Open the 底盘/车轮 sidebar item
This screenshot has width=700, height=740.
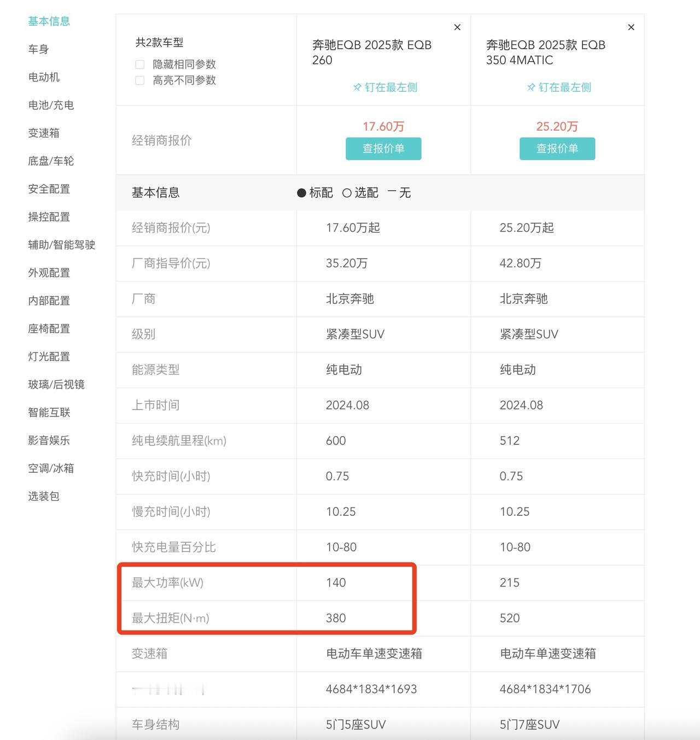click(x=51, y=161)
